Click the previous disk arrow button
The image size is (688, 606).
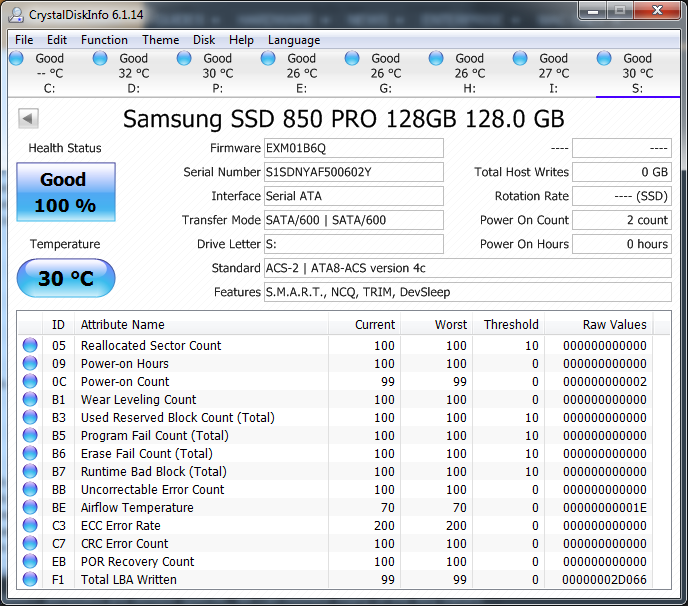click(28, 119)
